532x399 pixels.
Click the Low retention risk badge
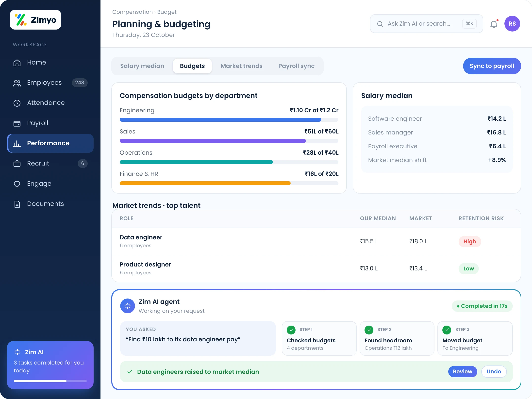click(x=468, y=268)
